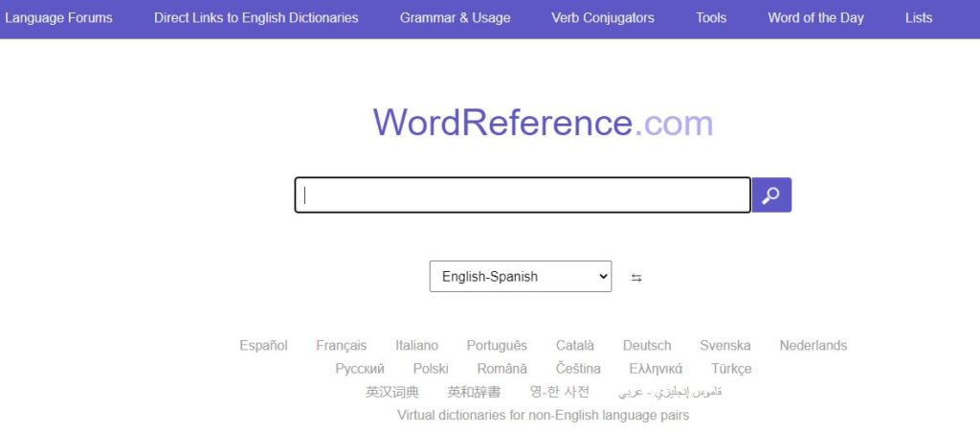980x433 pixels.
Task: Open the Grammar & Usage menu
Action: pos(455,17)
